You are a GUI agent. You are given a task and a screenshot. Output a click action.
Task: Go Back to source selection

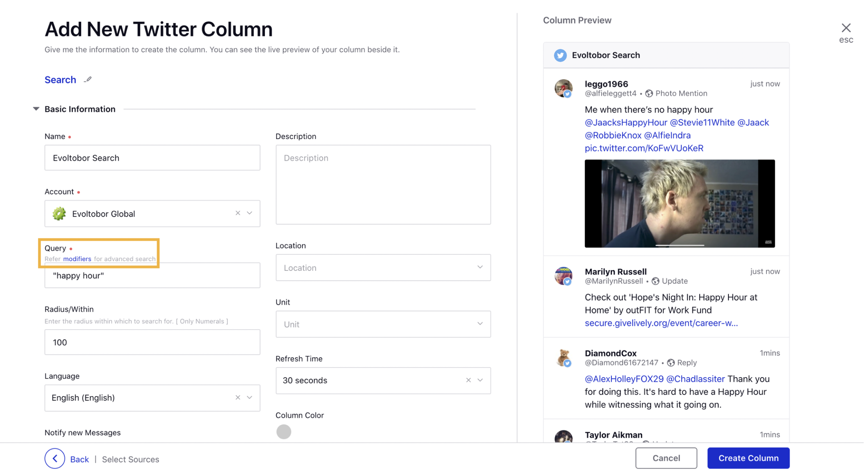79,459
